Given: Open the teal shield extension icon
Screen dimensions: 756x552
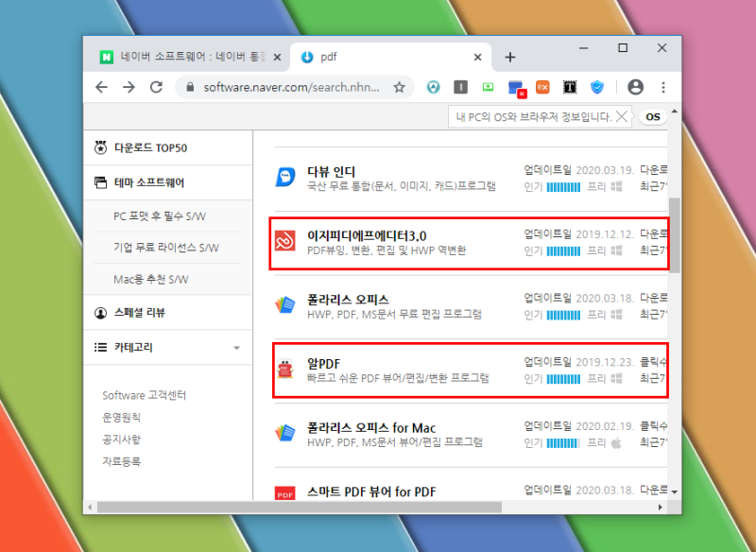Looking at the screenshot, I should 434,87.
